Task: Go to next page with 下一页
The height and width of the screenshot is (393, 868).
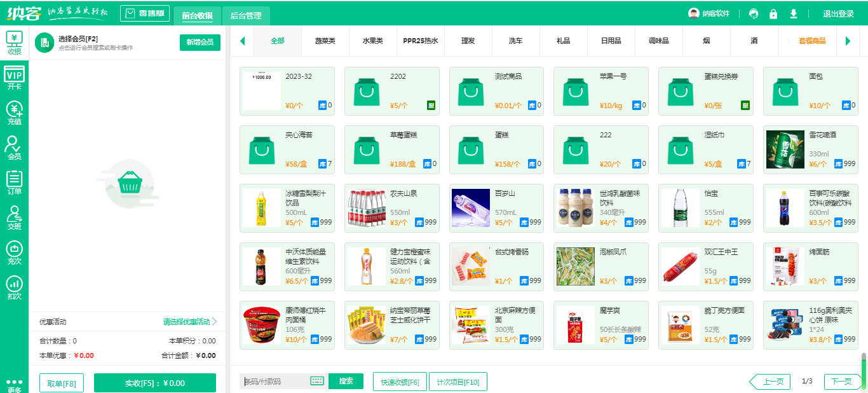Action: point(841,382)
